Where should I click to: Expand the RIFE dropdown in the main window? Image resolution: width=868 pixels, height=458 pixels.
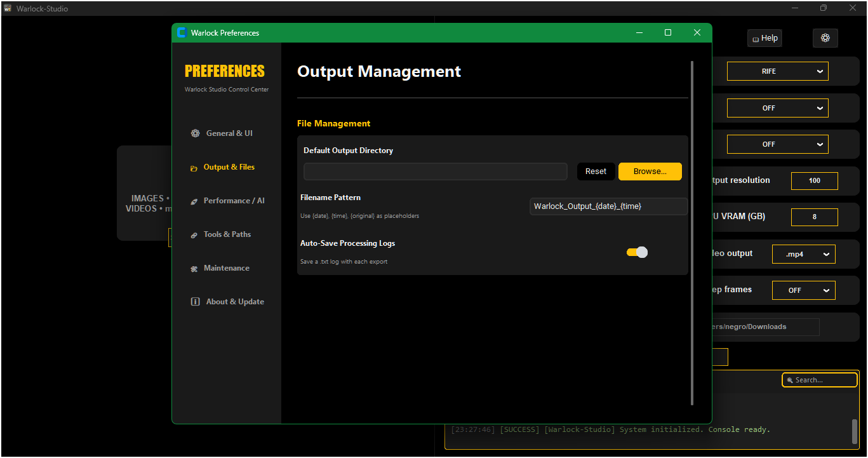pos(778,71)
